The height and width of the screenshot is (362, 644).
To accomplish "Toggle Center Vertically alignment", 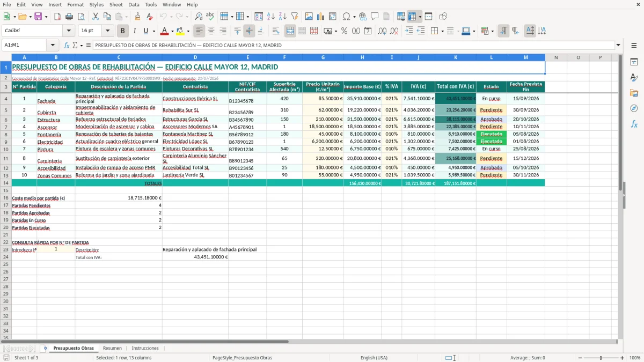I will (x=249, y=31).
